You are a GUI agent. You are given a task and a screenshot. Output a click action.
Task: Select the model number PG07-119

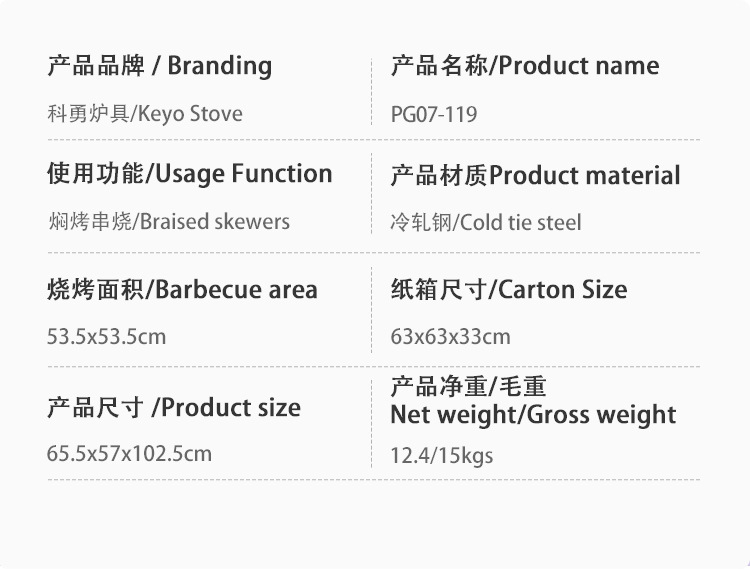[433, 114]
